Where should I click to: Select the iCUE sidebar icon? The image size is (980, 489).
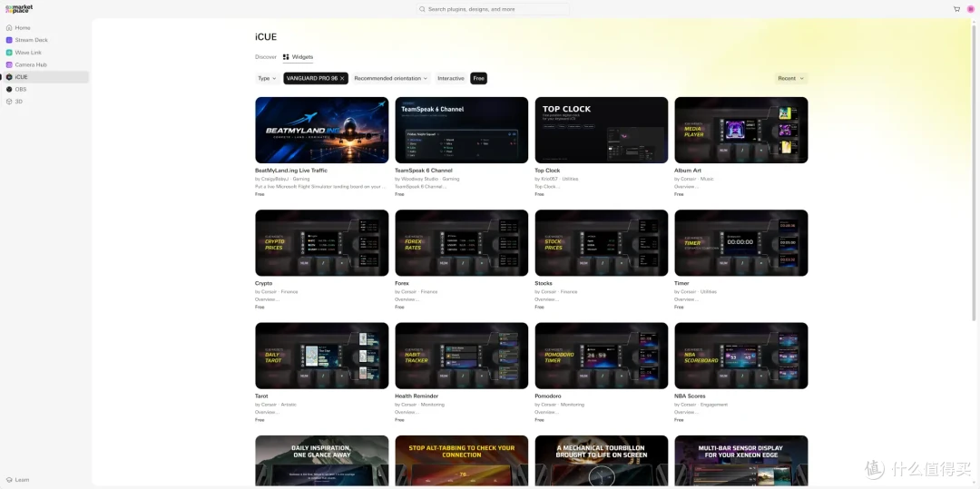(x=9, y=77)
